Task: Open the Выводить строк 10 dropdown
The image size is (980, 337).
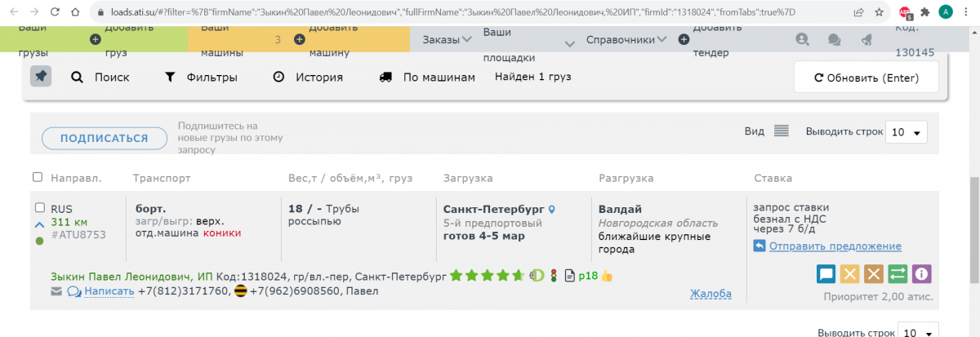Action: point(906,132)
